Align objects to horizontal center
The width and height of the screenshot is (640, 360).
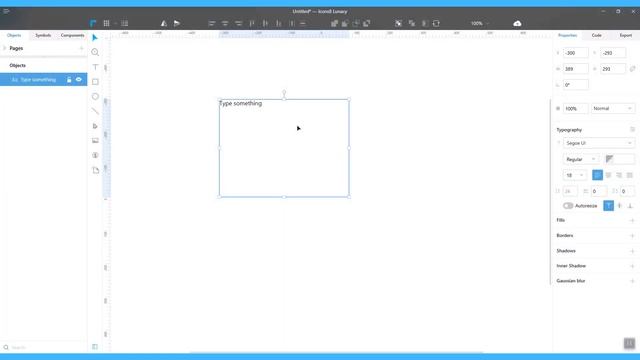(225, 23)
